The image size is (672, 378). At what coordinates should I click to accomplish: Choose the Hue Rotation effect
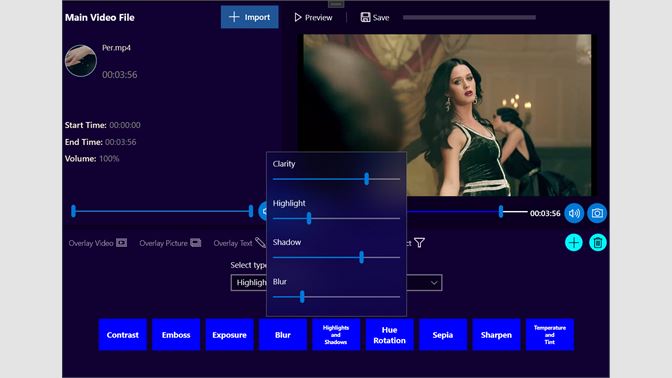390,335
